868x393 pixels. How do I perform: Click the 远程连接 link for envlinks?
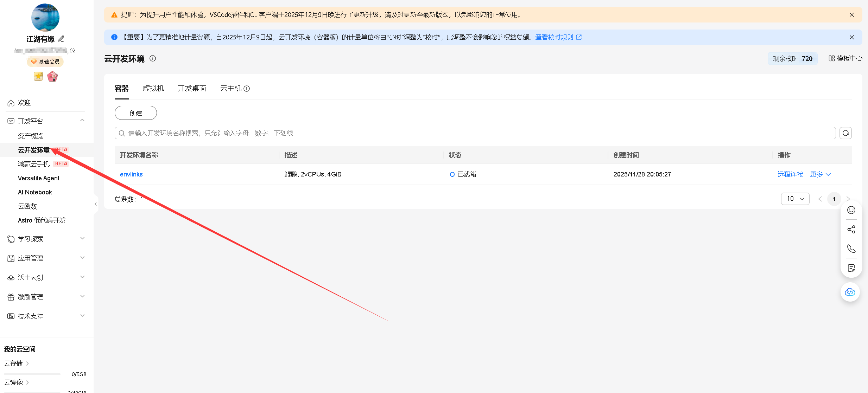tap(790, 174)
